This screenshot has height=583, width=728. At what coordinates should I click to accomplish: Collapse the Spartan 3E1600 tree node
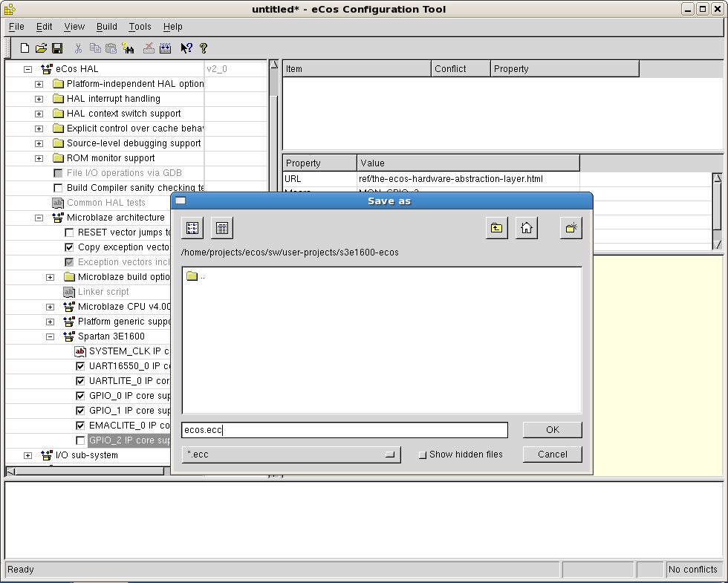point(50,336)
